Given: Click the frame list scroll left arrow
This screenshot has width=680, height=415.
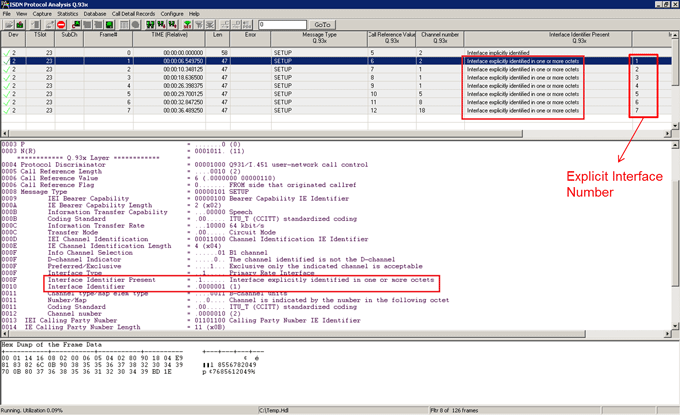Looking at the screenshot, I should [4, 134].
